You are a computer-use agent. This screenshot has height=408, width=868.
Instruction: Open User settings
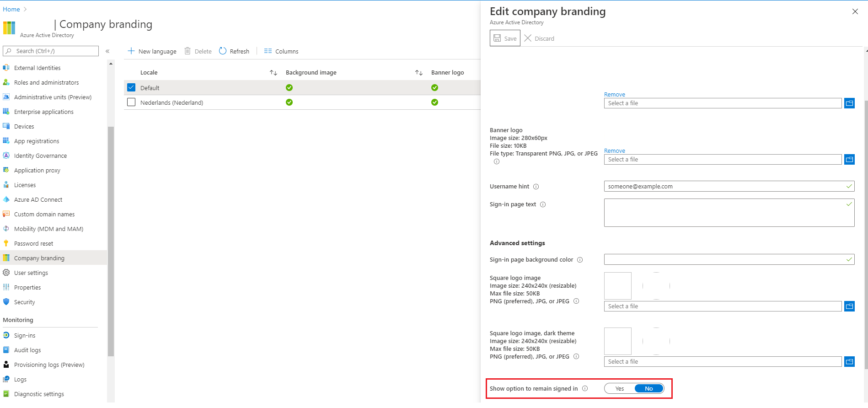[31, 273]
